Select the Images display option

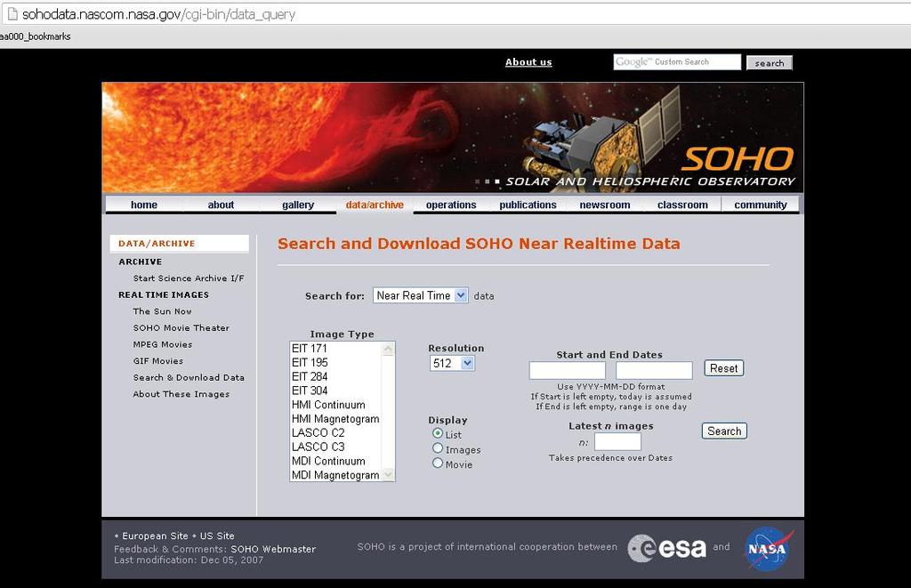click(438, 448)
